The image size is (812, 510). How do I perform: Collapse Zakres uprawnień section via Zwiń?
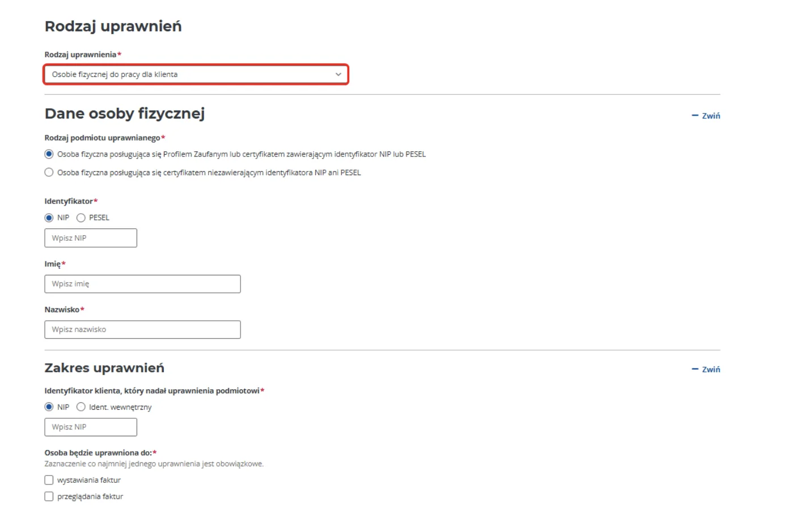coord(705,369)
